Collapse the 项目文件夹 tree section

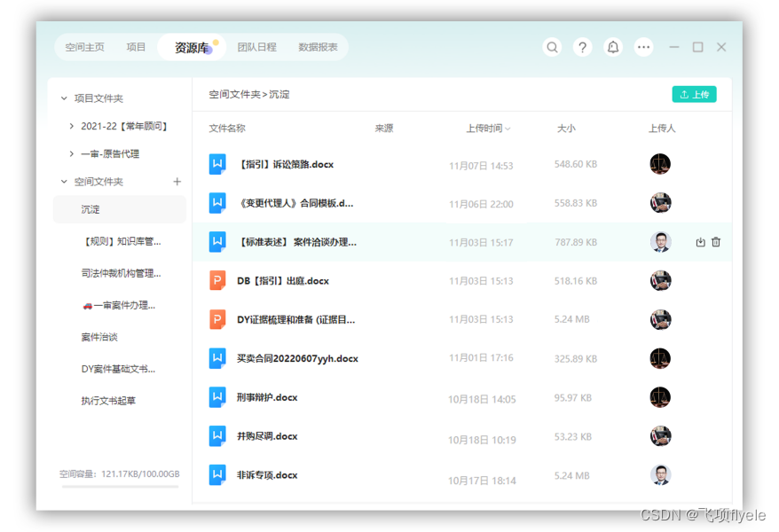point(64,98)
